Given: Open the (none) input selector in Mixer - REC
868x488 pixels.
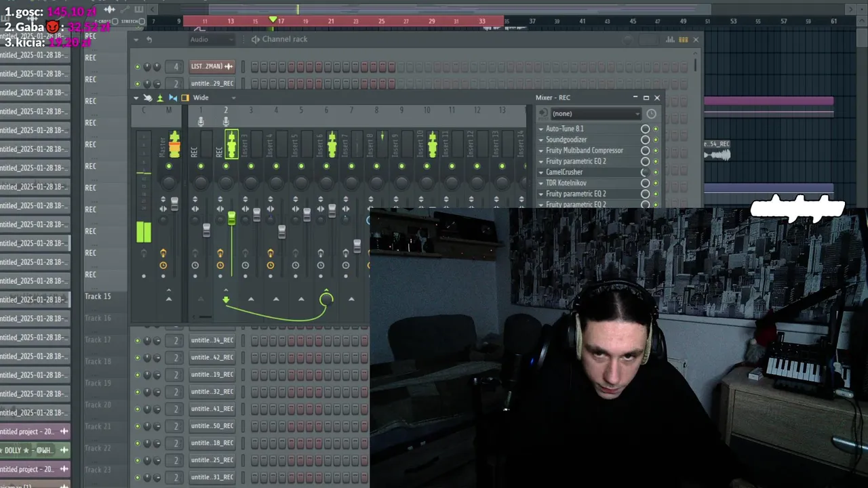Looking at the screenshot, I should pyautogui.click(x=595, y=114).
